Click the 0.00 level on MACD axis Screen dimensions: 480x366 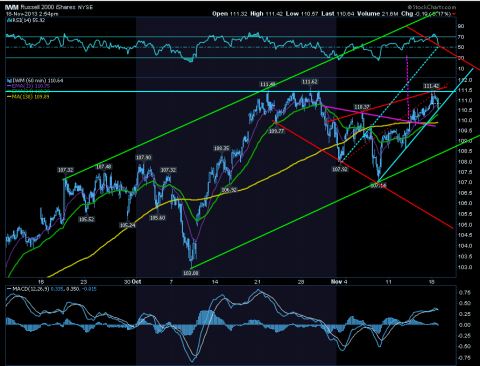(x=466, y=325)
